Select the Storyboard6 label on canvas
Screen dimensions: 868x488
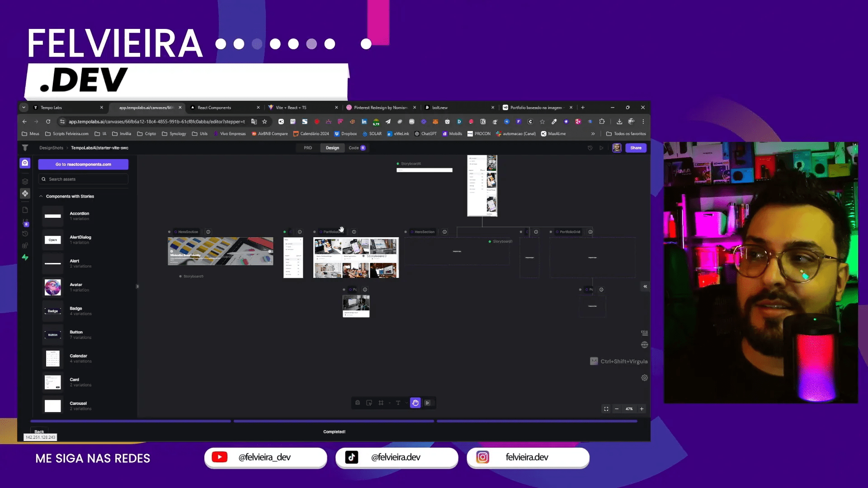(410, 164)
